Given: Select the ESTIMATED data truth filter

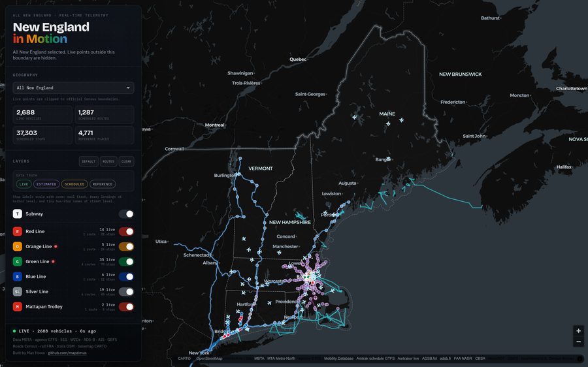Looking at the screenshot, I should (x=46, y=184).
